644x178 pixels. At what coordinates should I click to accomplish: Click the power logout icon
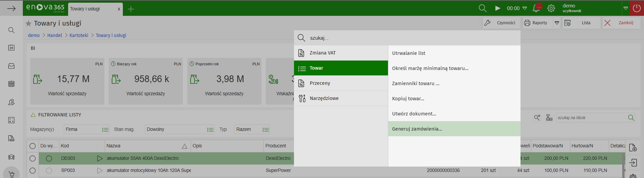(637, 8)
